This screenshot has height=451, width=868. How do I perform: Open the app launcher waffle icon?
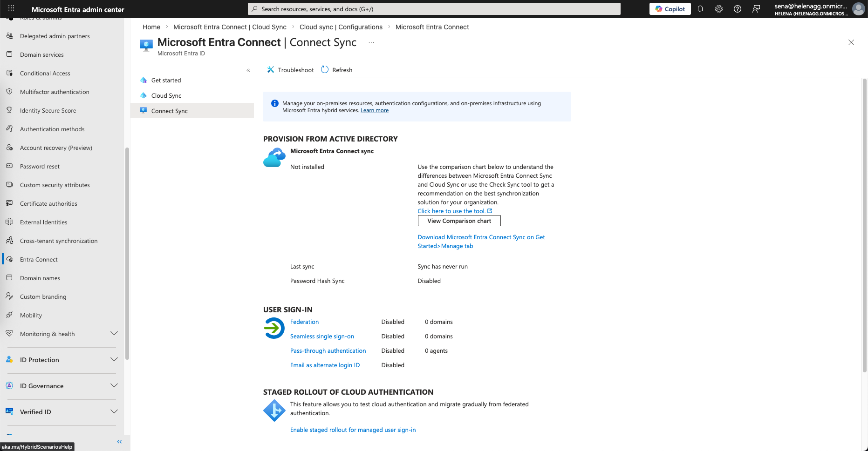coord(11,9)
